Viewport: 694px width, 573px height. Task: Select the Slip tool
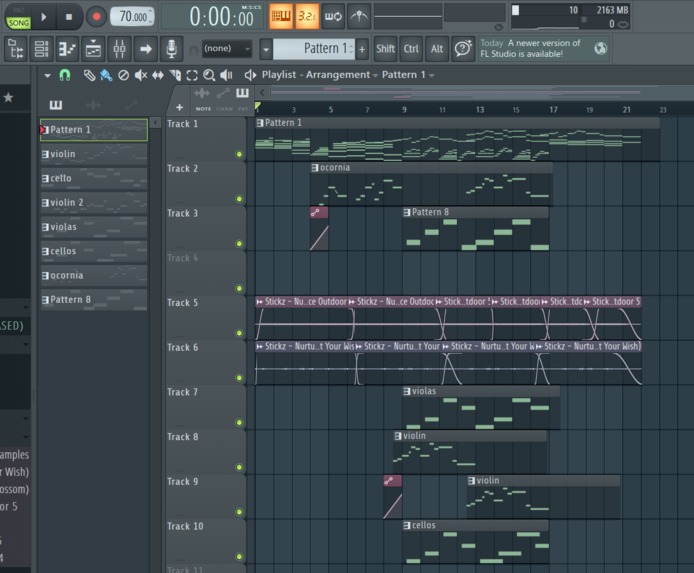pos(158,75)
